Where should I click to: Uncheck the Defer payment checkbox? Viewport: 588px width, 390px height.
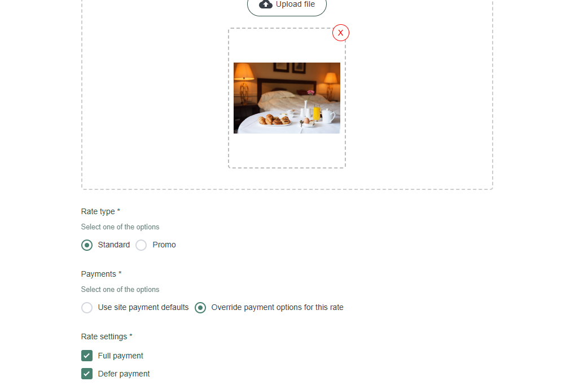click(x=87, y=374)
